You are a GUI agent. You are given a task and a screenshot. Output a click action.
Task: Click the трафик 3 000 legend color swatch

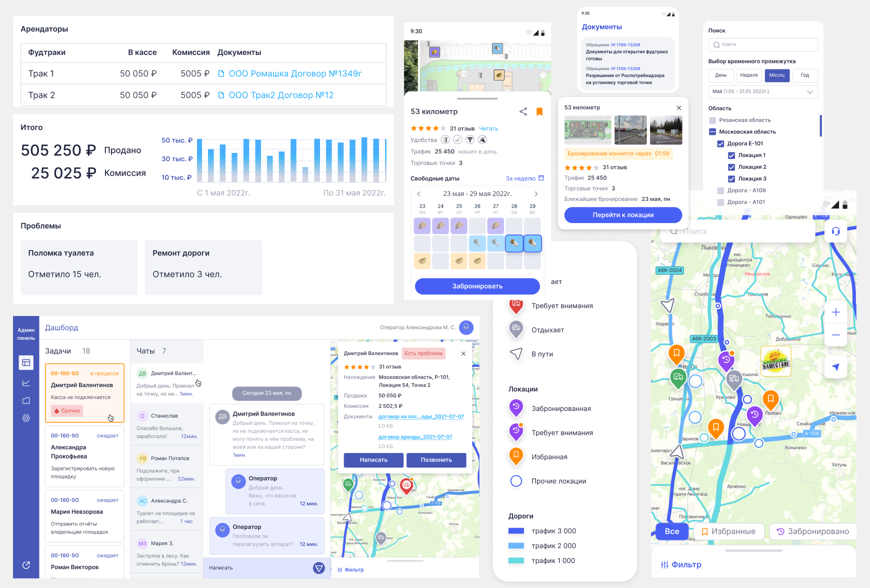[515, 531]
